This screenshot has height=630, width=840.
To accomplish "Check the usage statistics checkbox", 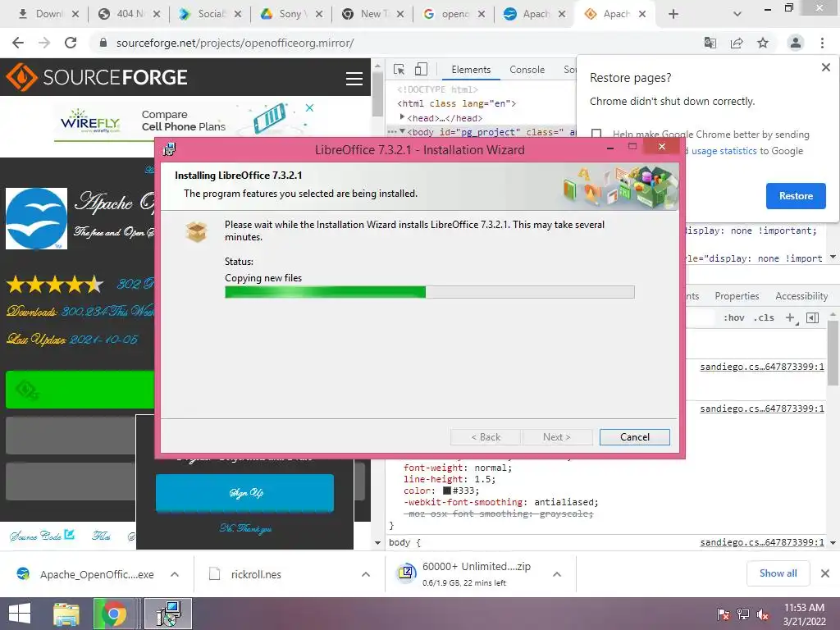I will (x=596, y=134).
